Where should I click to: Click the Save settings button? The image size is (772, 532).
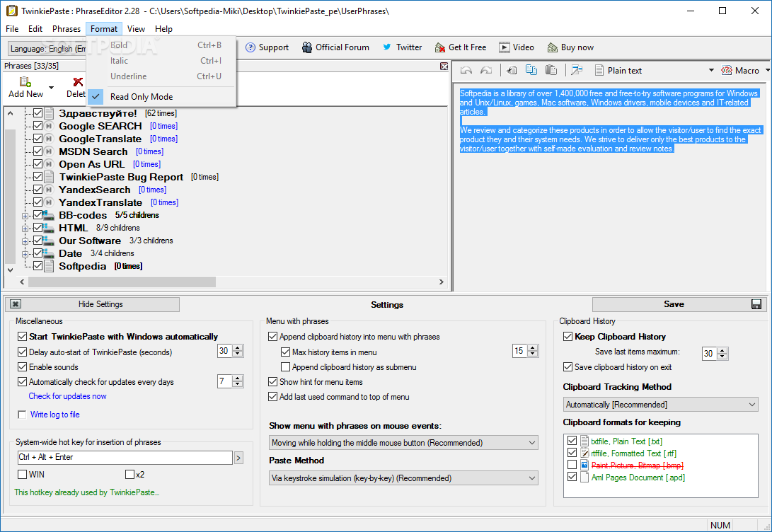pos(679,304)
